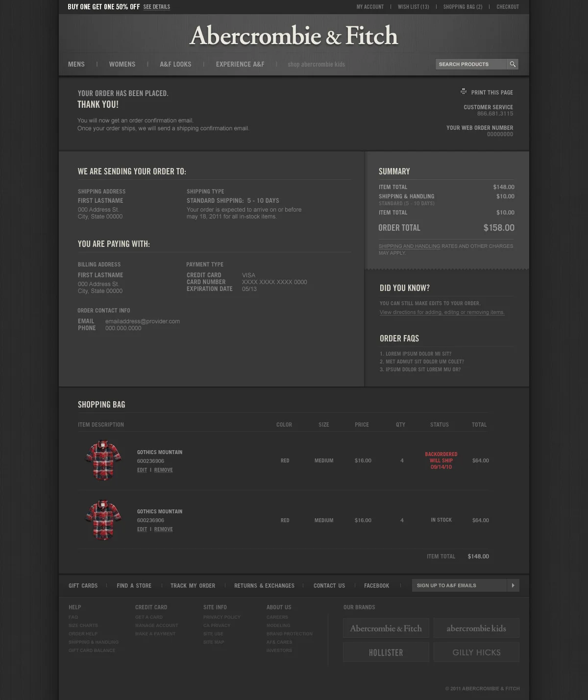Click the email signup arrow button

[513, 585]
